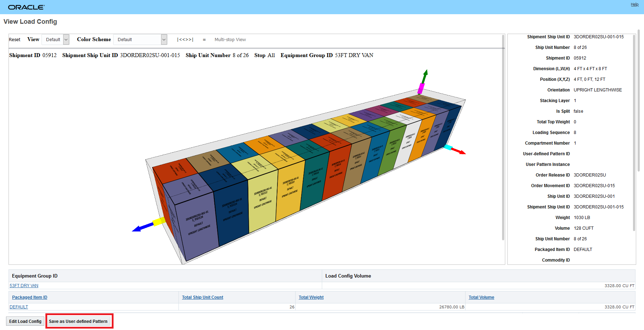Click the Order Release ID value 3DORDER02SU
Image resolution: width=644 pixels, height=330 pixels.
point(590,175)
